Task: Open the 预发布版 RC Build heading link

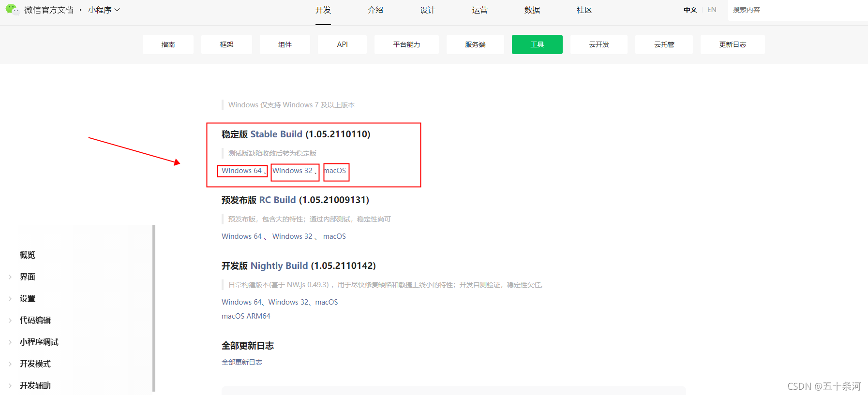Action: 278,200
